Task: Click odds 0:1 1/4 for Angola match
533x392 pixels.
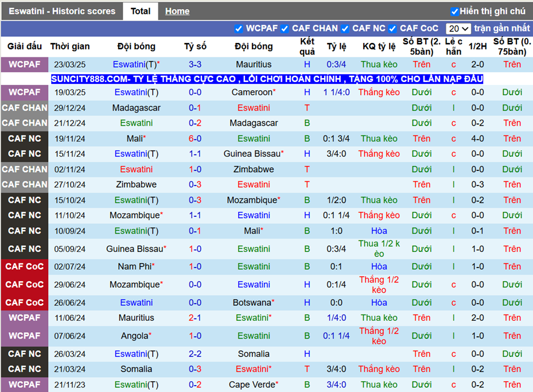Action: (336, 336)
